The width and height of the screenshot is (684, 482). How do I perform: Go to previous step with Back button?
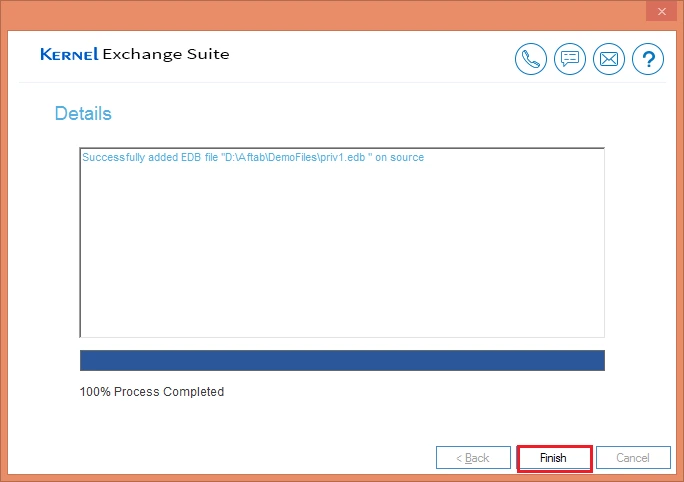tap(473, 458)
